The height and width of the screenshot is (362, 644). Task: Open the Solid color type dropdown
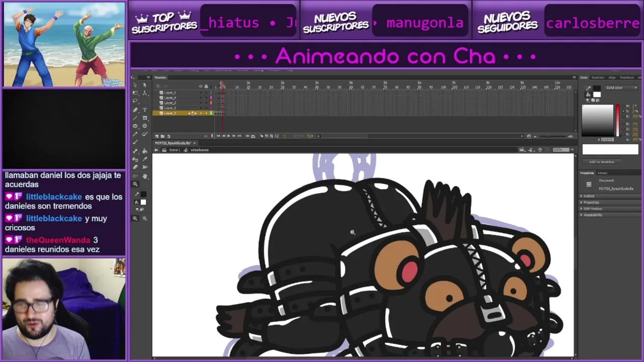click(x=621, y=87)
